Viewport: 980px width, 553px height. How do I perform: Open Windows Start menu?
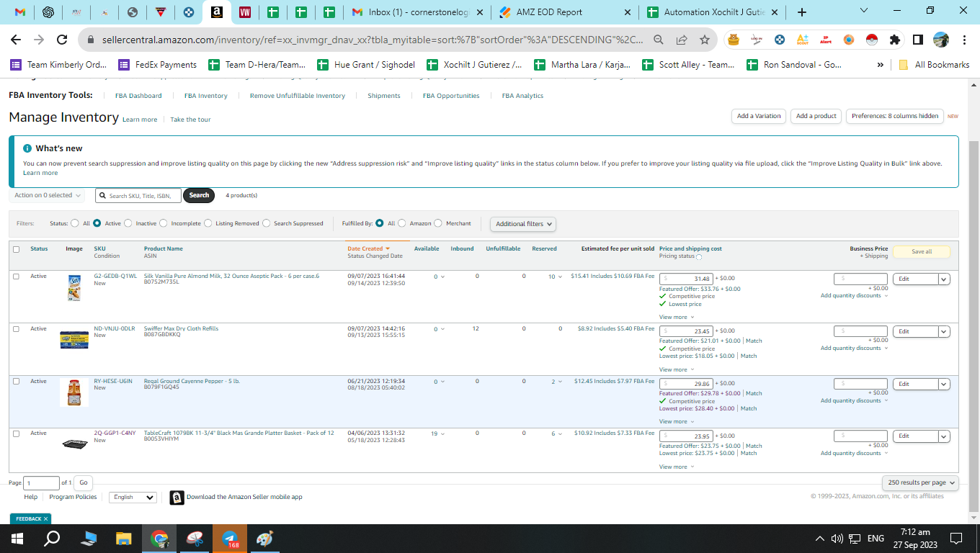point(17,539)
